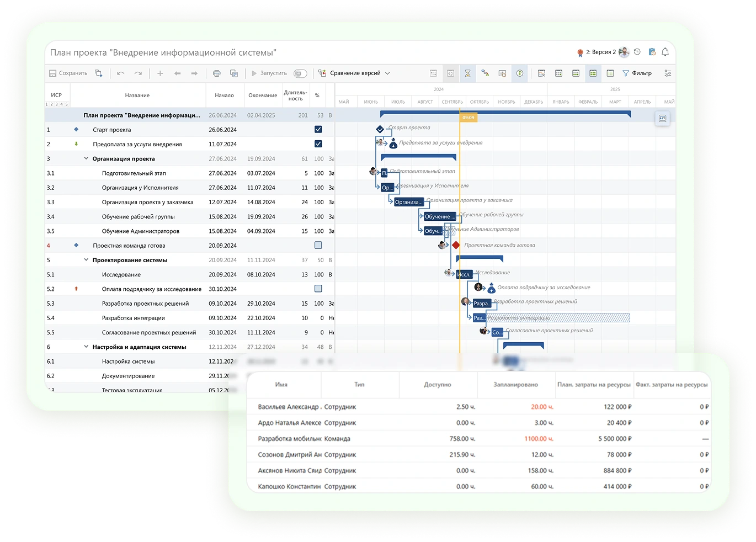The image size is (756, 542).
Task: Collapse the Организация проекта group
Action: pos(86,159)
